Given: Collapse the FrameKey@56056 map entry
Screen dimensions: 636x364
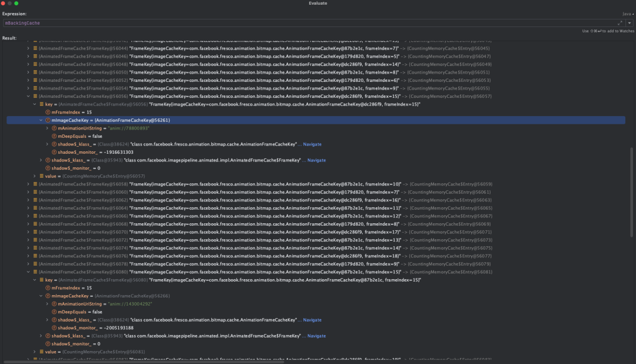Looking at the screenshot, I should pyautogui.click(x=28, y=96).
